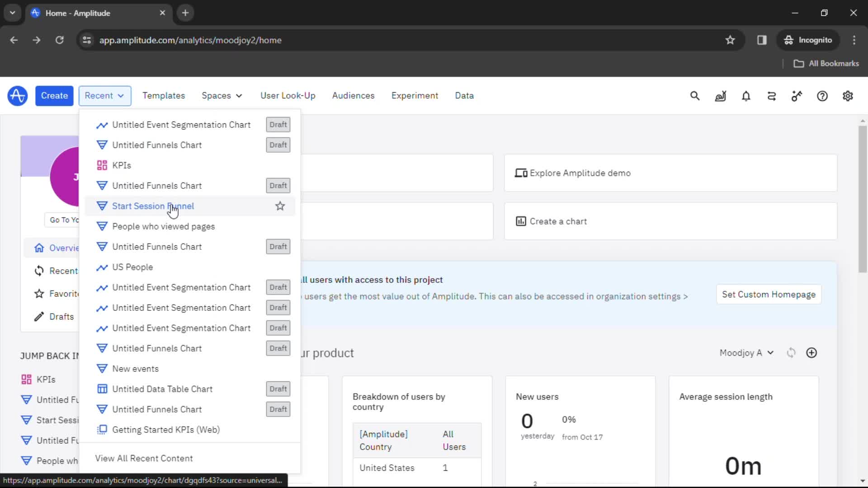Open the search magnifier icon
The width and height of the screenshot is (868, 488).
pyautogui.click(x=695, y=96)
